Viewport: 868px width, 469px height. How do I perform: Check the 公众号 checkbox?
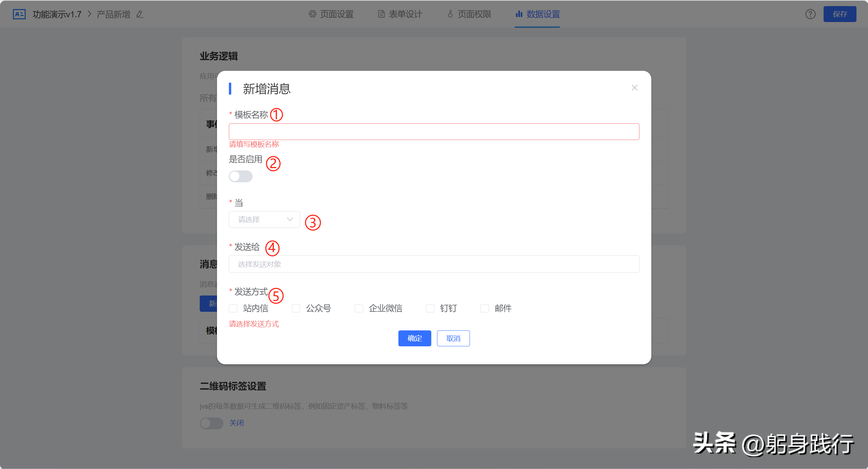(296, 308)
